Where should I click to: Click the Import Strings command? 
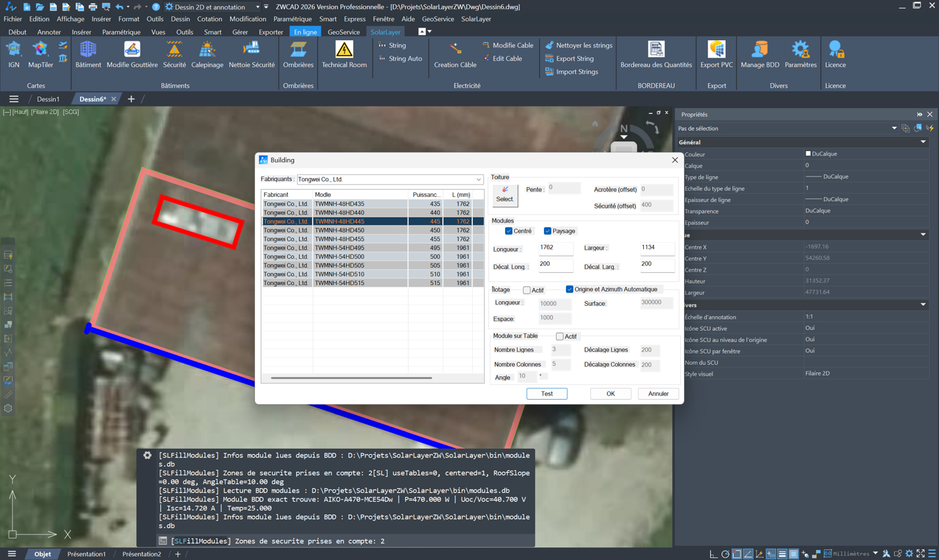pyautogui.click(x=571, y=72)
